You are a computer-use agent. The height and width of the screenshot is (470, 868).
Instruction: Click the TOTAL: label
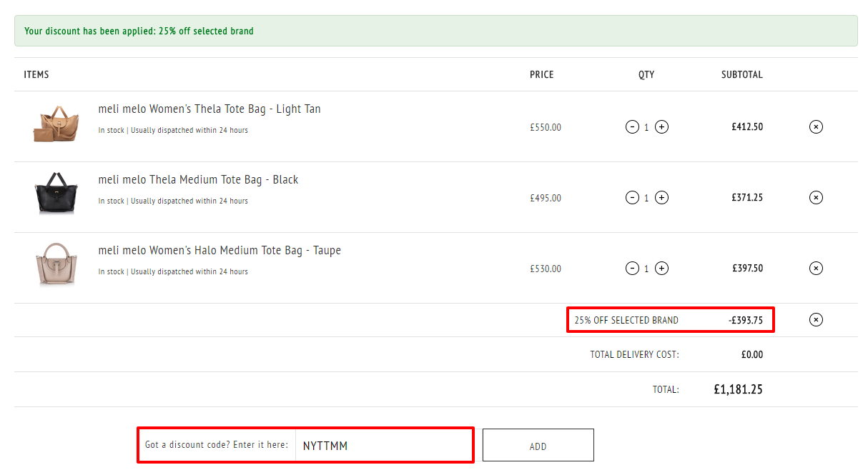(666, 390)
